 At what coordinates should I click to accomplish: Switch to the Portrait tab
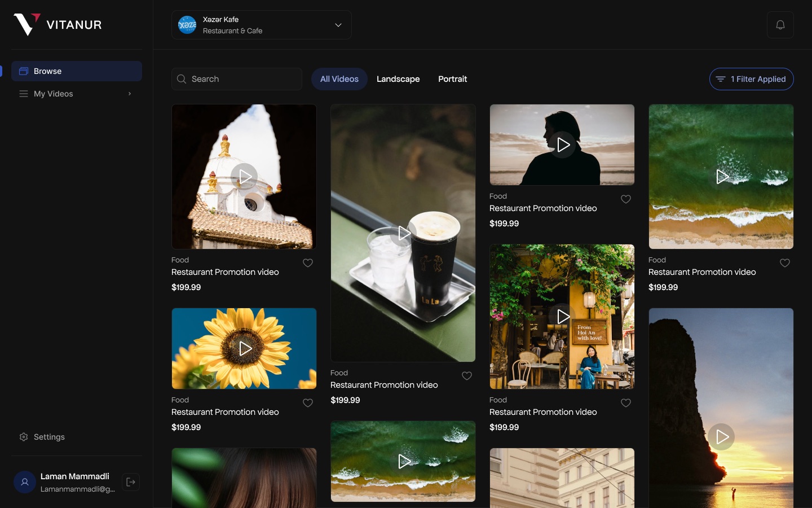pyautogui.click(x=453, y=79)
